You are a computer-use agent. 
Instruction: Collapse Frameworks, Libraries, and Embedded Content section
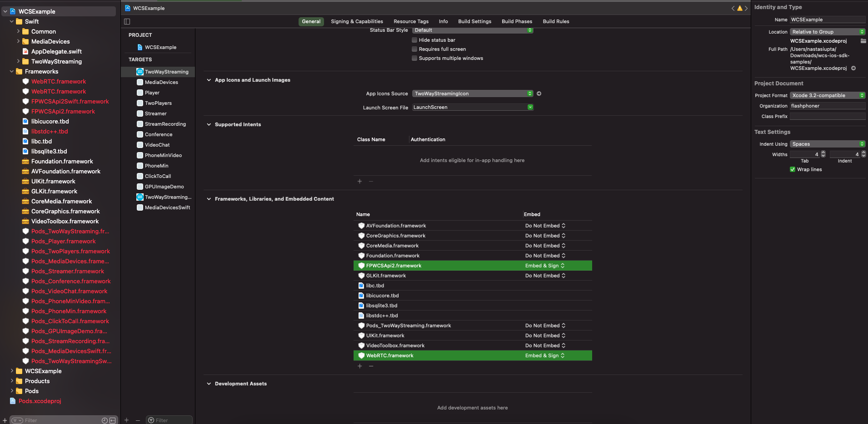click(209, 199)
